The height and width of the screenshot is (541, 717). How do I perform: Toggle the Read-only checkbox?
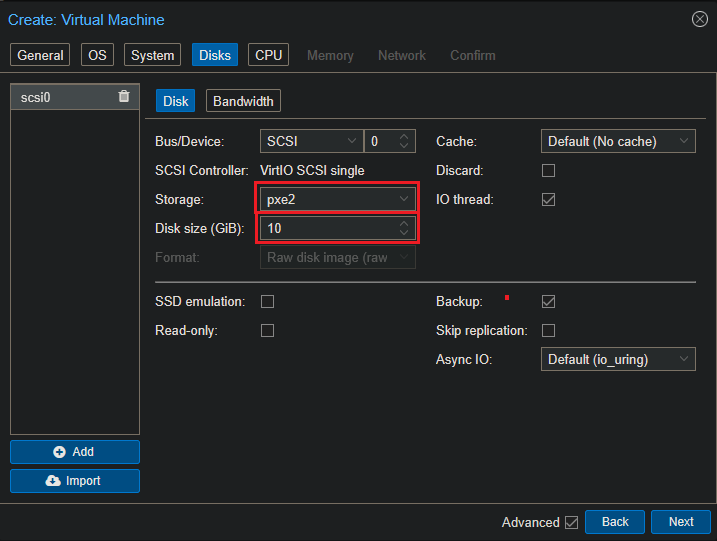coord(267,330)
